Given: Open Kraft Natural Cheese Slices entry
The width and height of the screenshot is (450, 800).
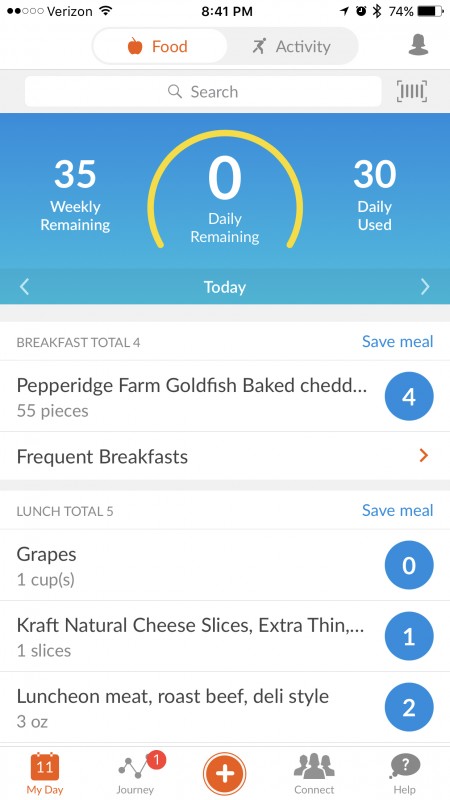Looking at the screenshot, I should pos(225,636).
